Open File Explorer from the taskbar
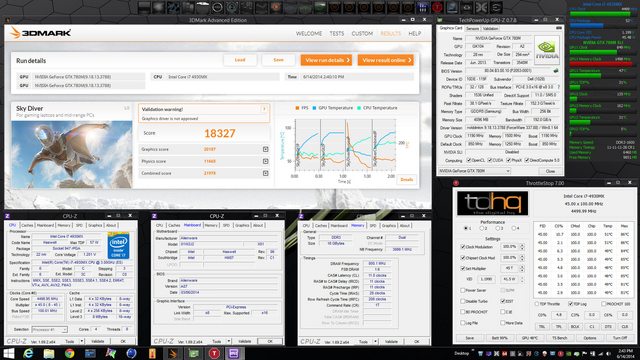This screenshot has width=640, height=360. 49,353
